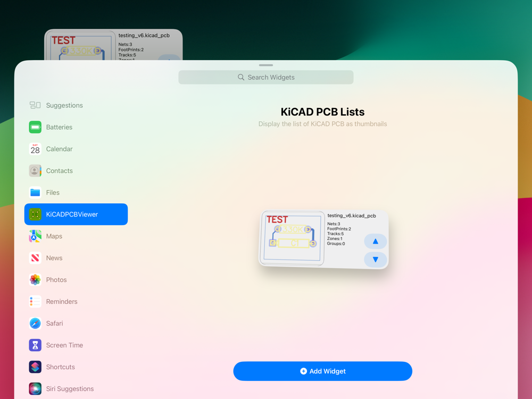
Task: Open Siri Suggestions via its icon
Action: [x=35, y=389]
